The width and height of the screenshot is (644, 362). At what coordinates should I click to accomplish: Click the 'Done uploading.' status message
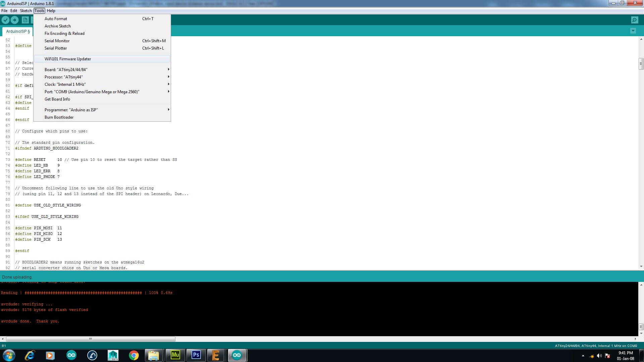click(17, 277)
